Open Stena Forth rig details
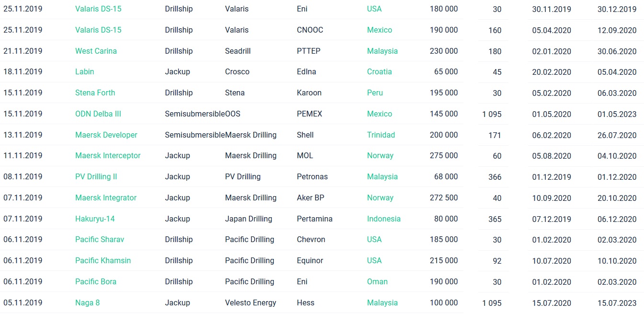The width and height of the screenshot is (644, 314). pos(95,93)
